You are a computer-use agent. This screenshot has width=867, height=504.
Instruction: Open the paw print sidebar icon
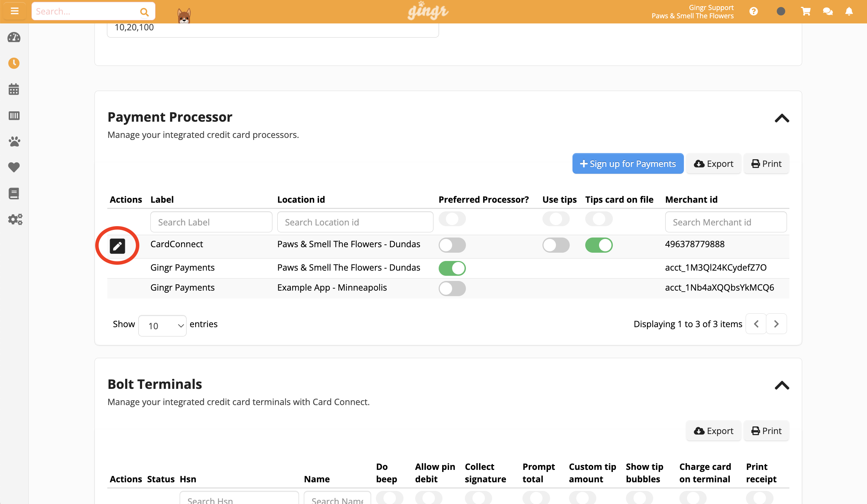14,141
